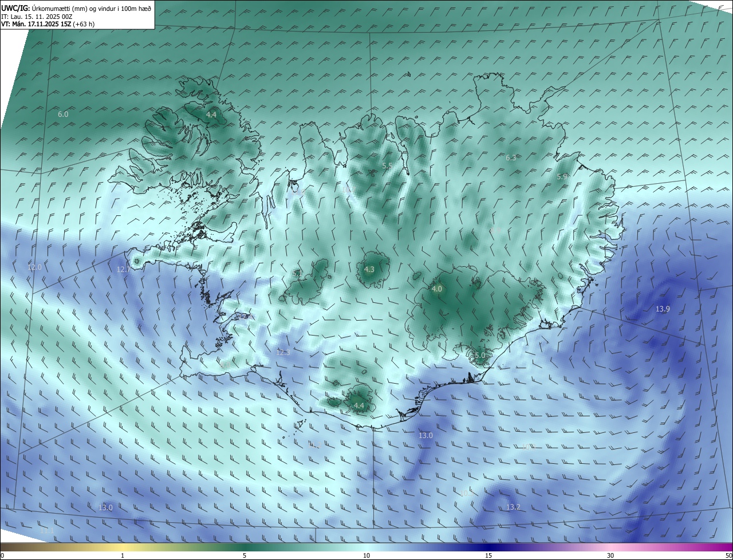
Task: Click the 6.3 value in northeast Iceland
Action: (x=511, y=157)
